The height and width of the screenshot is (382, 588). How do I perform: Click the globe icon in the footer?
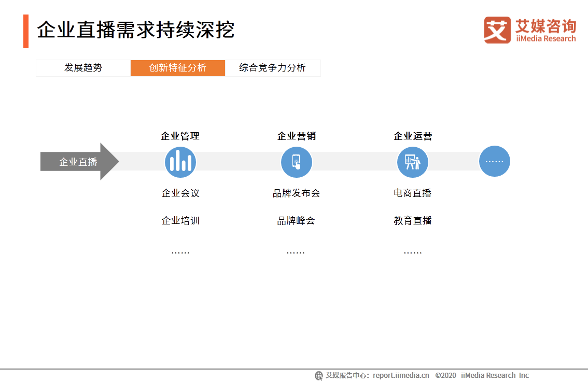pos(319,375)
